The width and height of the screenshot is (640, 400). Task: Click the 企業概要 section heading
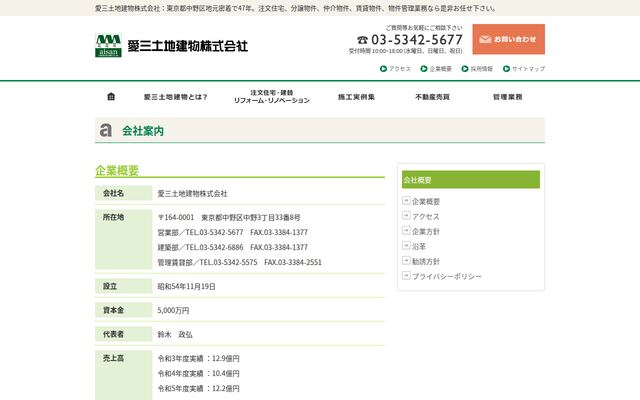click(x=117, y=170)
